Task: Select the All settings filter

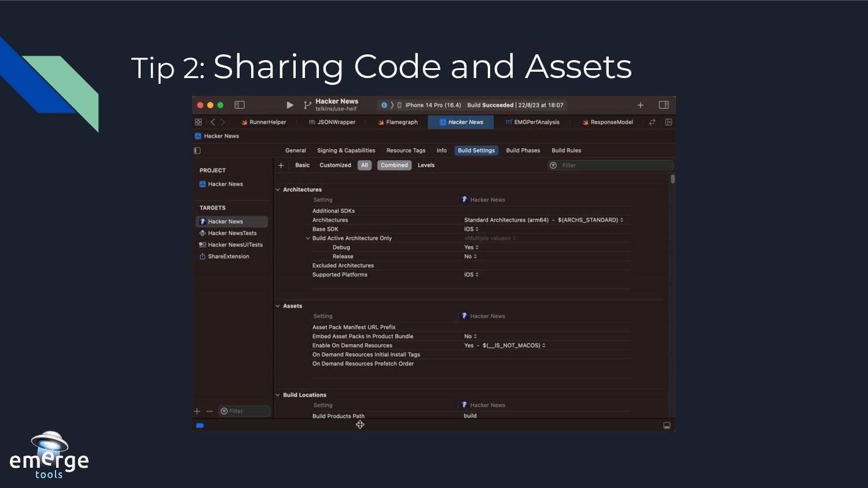Action: click(x=364, y=165)
